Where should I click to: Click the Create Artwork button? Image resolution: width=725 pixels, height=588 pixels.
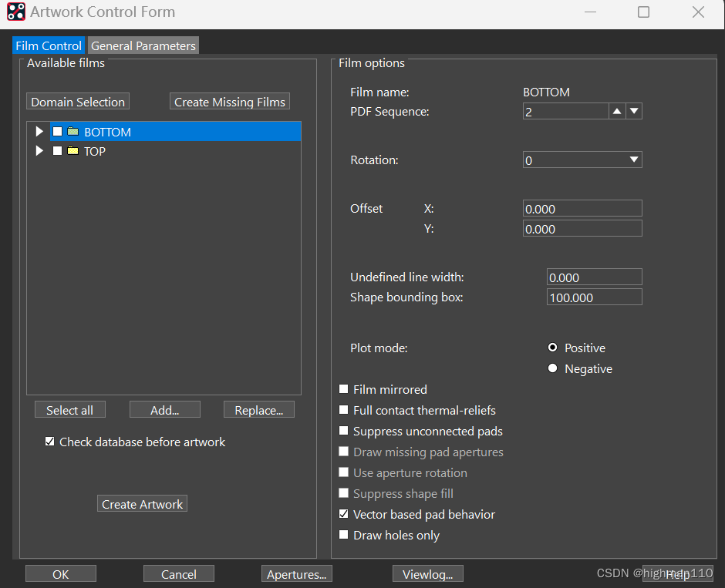[143, 504]
